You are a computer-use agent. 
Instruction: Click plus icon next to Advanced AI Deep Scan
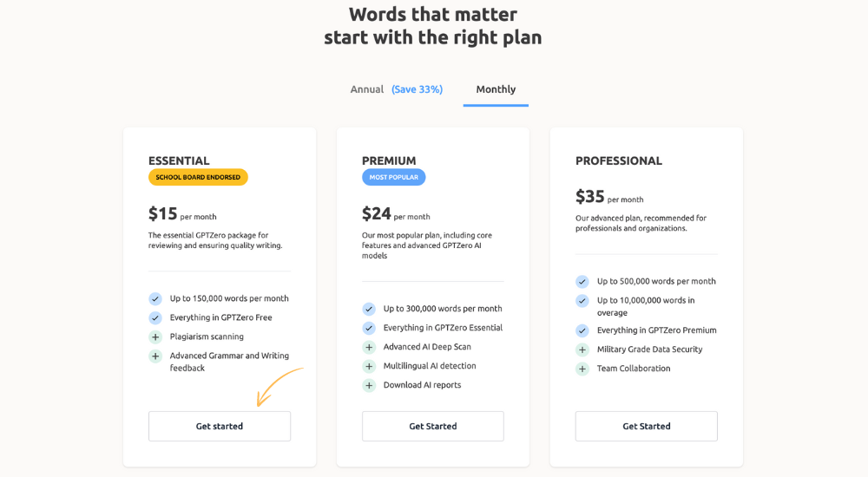pos(369,347)
